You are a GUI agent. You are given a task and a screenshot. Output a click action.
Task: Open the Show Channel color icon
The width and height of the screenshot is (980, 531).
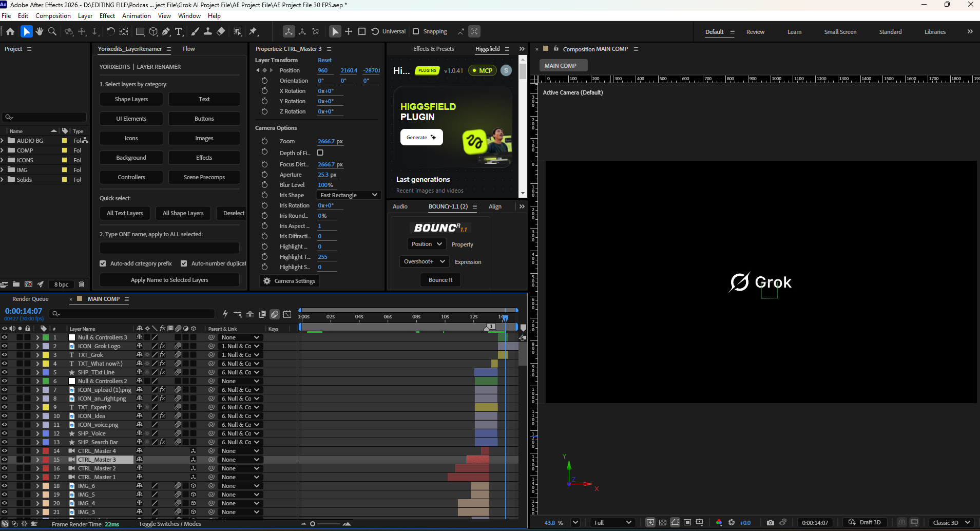719,522
